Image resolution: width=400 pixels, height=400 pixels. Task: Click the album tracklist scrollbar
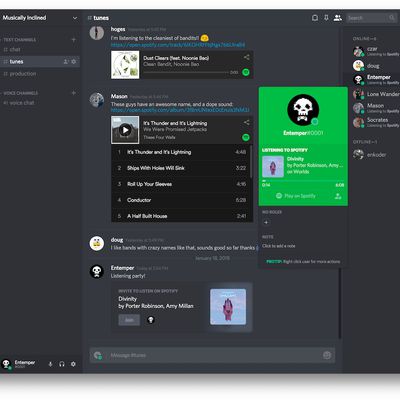tap(251, 162)
